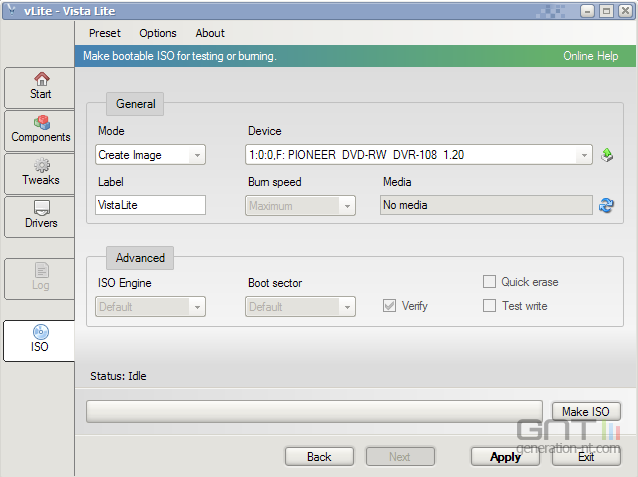Click the ISO creation progress bar
The image size is (638, 477).
click(x=315, y=411)
